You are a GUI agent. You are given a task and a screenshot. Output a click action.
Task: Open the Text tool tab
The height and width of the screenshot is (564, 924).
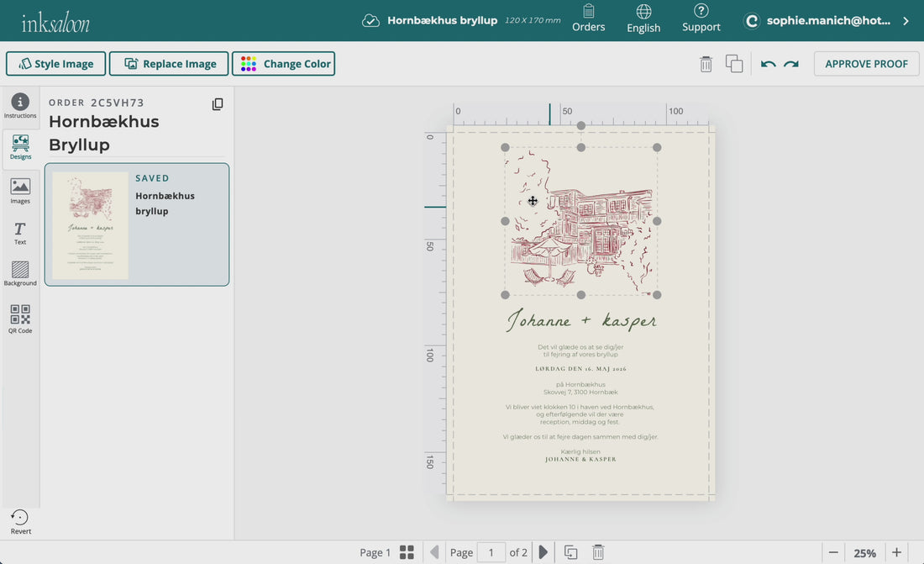(x=20, y=233)
